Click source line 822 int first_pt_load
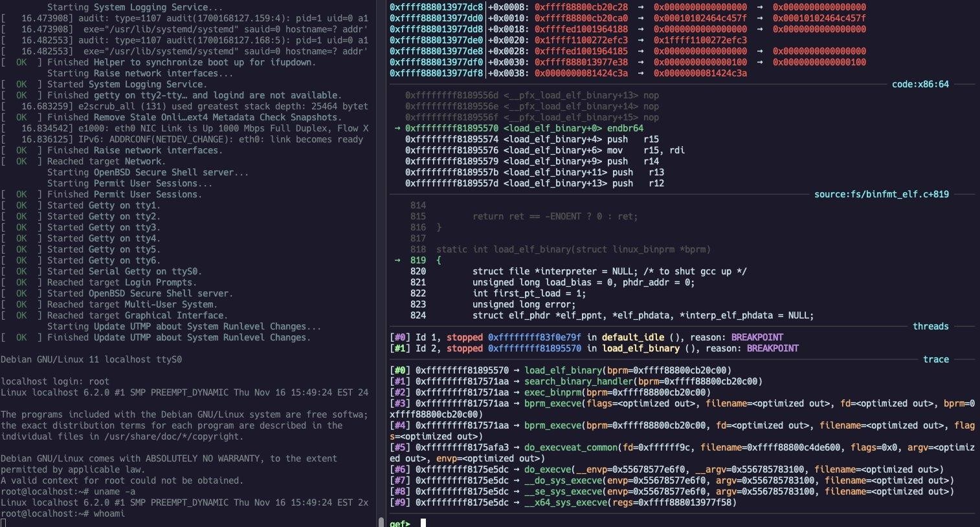The image size is (980, 527). tap(529, 293)
